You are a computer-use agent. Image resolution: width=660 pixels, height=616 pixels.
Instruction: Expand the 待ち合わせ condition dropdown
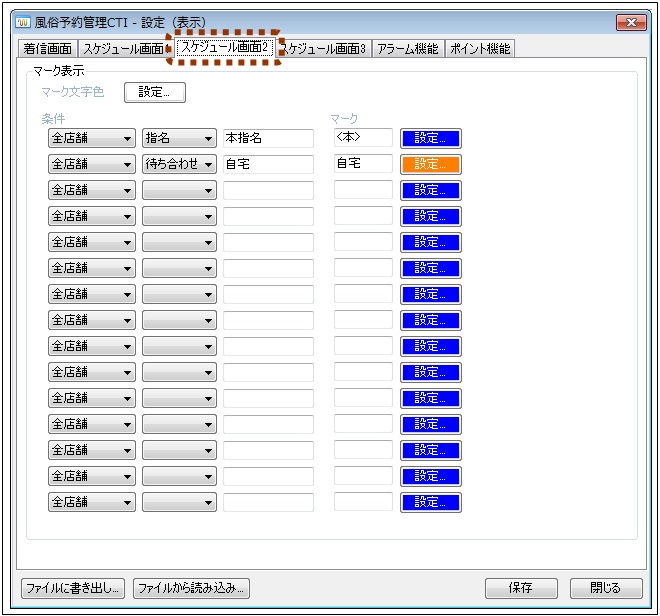pos(179,164)
